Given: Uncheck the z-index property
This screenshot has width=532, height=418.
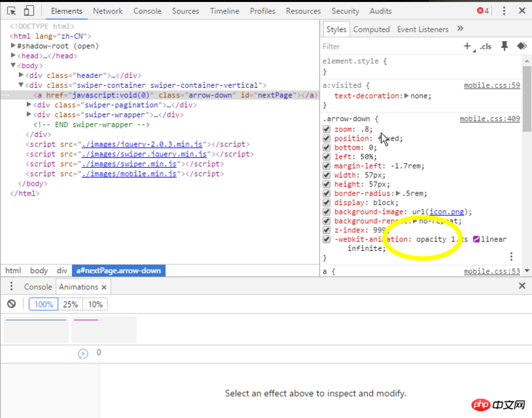Looking at the screenshot, I should click(327, 230).
